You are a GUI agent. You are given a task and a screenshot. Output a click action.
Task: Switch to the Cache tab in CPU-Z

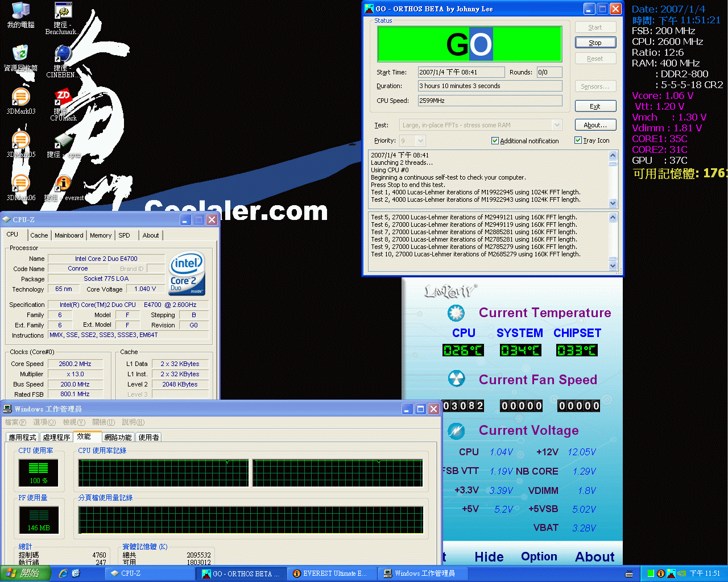click(39, 235)
